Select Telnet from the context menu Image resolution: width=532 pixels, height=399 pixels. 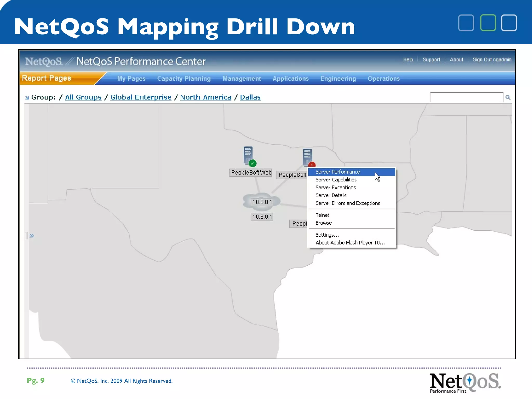pos(322,215)
